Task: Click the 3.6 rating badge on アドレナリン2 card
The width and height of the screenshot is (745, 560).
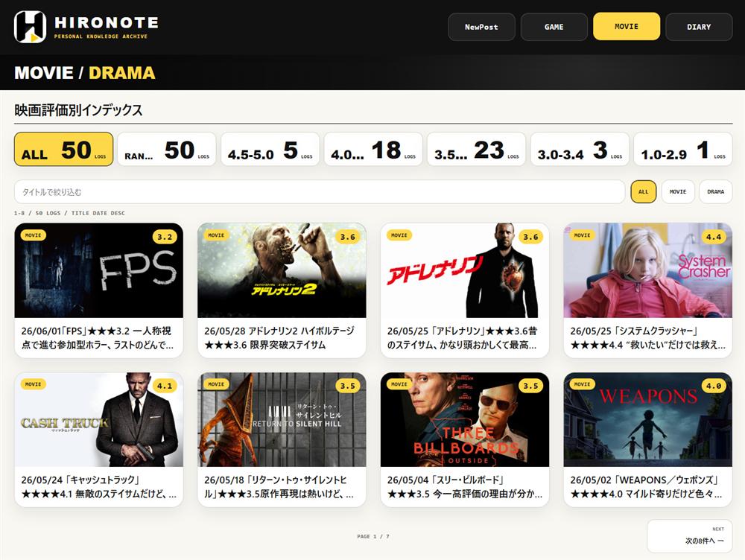Action: (x=348, y=237)
